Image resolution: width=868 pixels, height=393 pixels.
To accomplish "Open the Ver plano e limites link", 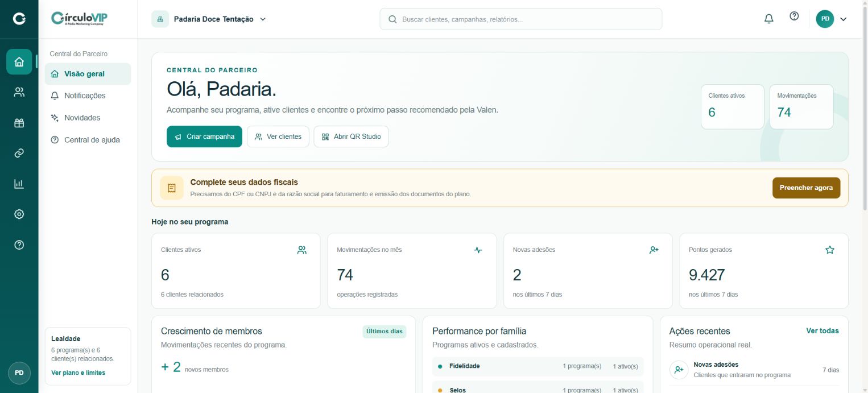I will tap(78, 373).
